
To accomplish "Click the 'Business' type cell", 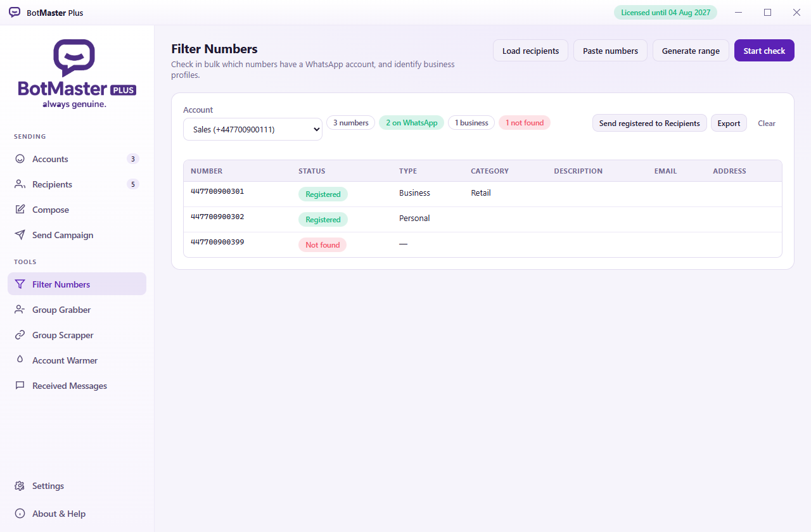I will (414, 193).
